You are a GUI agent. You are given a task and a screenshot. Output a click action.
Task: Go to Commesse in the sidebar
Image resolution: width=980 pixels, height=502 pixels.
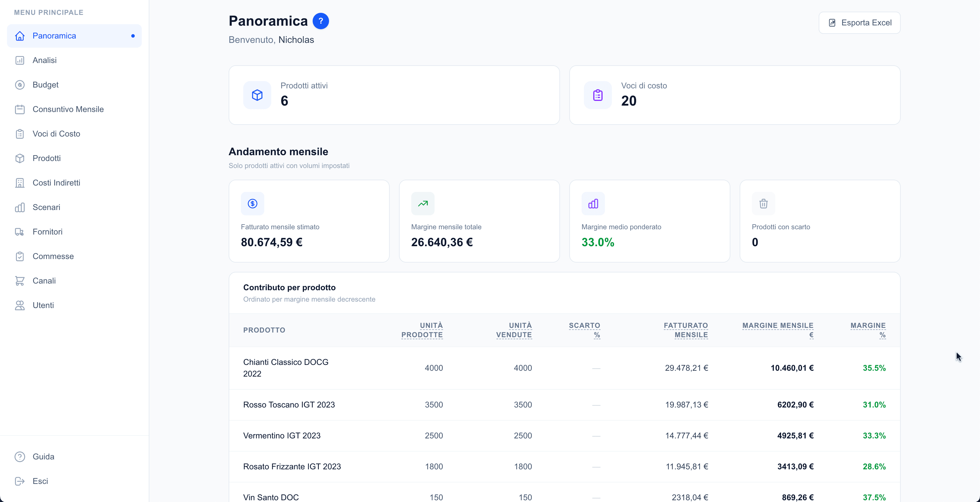click(x=74, y=256)
